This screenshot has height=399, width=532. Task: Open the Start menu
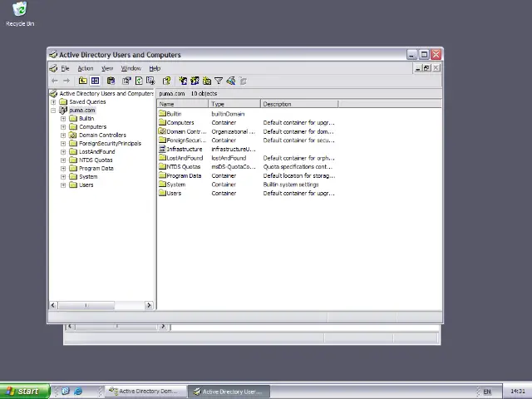coord(25,392)
